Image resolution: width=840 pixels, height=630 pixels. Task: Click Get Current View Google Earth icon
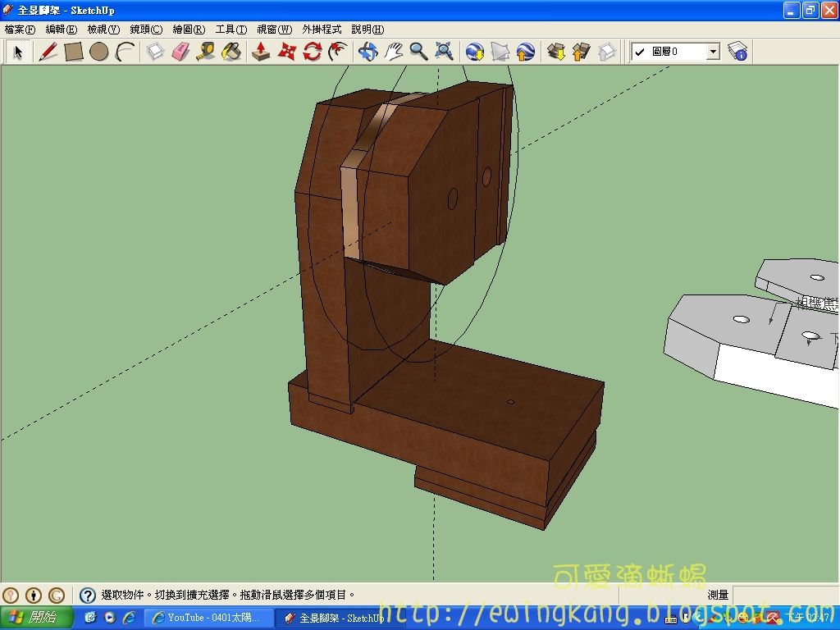pos(475,52)
